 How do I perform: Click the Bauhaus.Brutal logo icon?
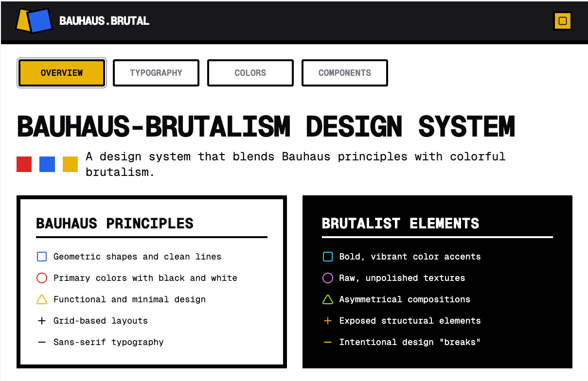33,21
